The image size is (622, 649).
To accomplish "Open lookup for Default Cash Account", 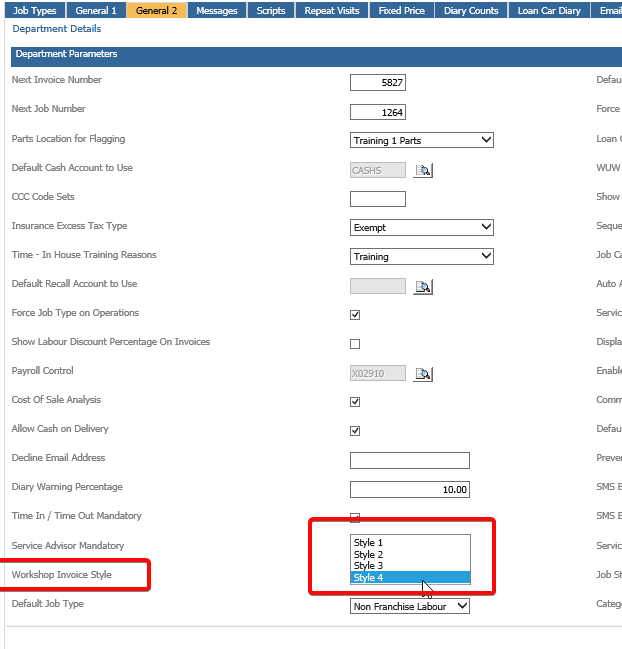I will [423, 171].
